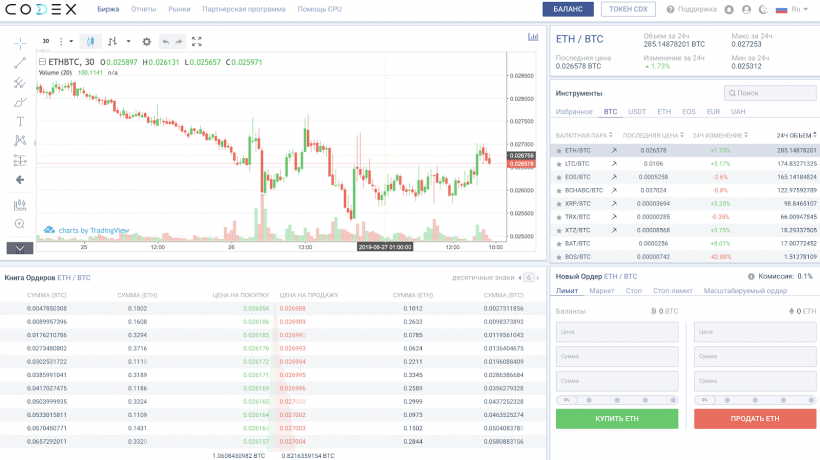Open depth chart view icon

pos(533,37)
